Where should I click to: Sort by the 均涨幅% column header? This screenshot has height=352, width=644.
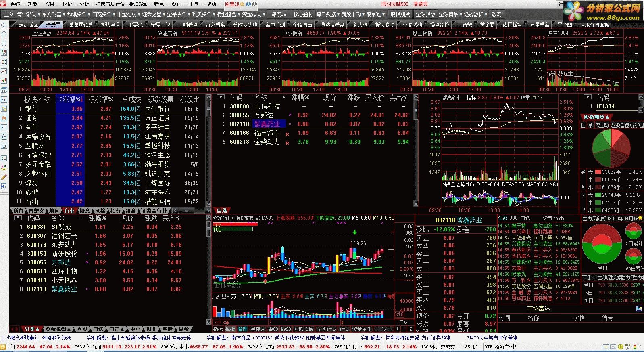coord(69,99)
